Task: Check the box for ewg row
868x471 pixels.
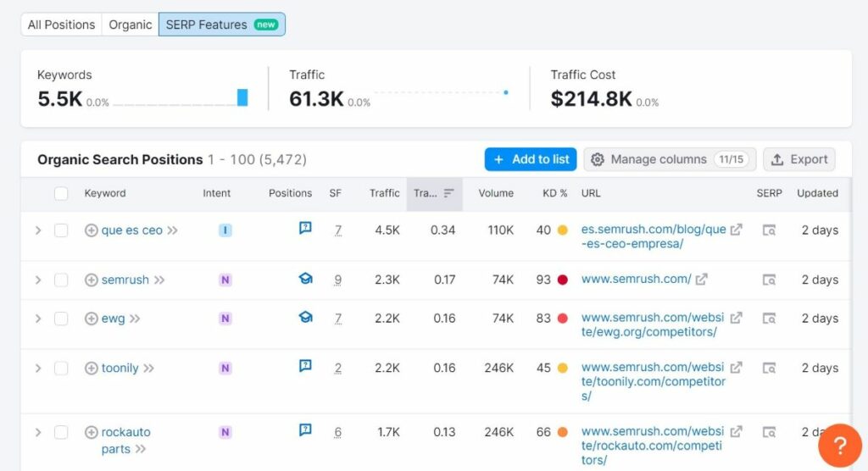Action: coord(61,319)
